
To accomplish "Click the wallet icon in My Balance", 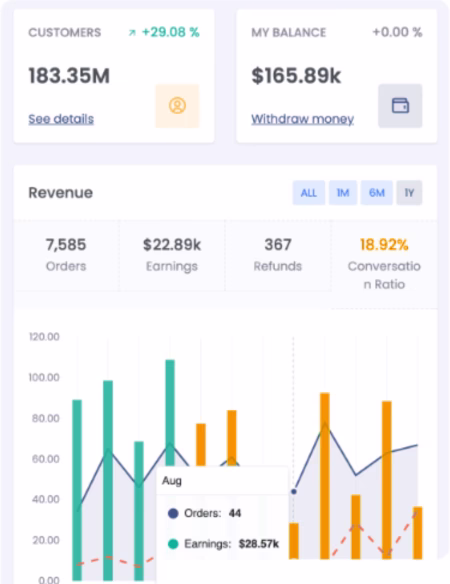I will coord(400,106).
